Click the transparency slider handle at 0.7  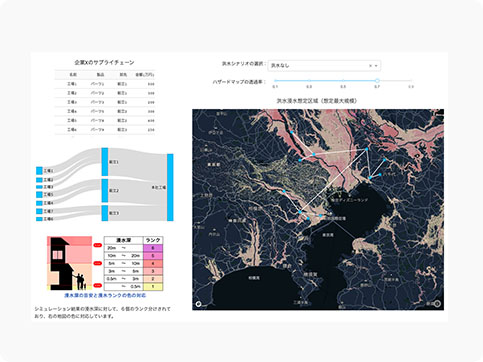coord(377,81)
